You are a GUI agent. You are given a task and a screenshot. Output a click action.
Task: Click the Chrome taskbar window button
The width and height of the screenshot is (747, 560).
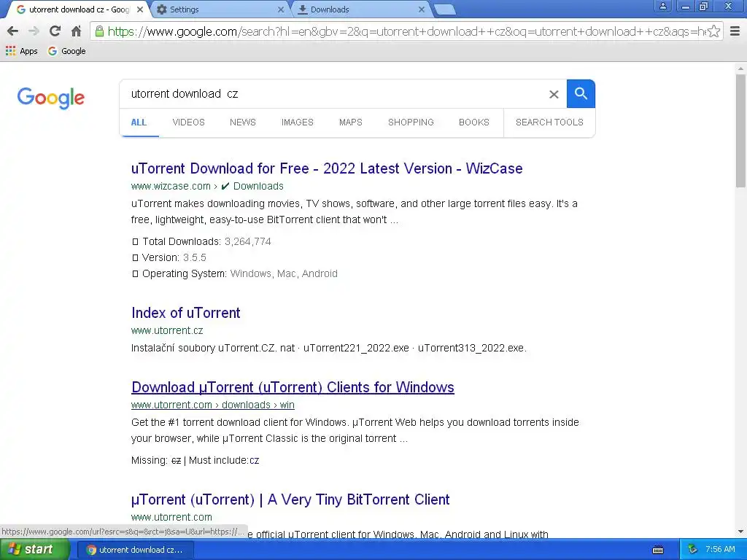tap(135, 550)
